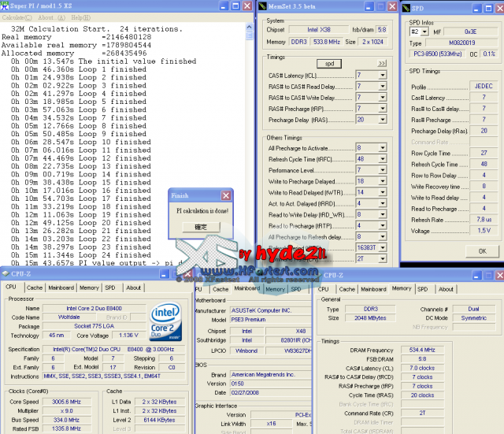
Task: Select the About tab in right CPU-Z
Action: click(x=446, y=289)
